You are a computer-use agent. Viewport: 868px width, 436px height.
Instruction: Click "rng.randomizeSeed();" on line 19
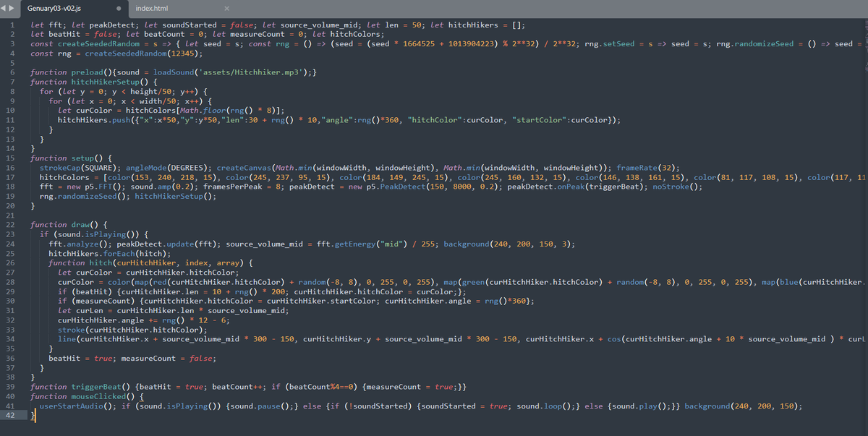coord(85,196)
